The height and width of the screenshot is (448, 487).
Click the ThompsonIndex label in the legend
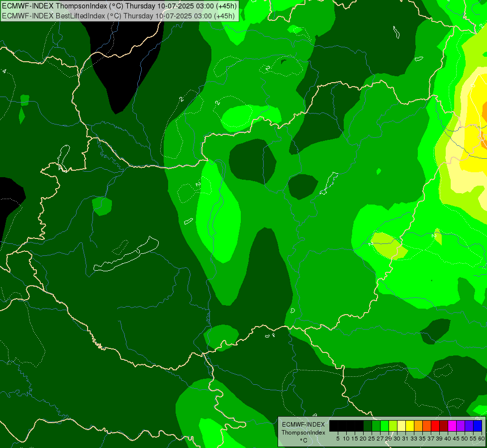tap(303, 433)
